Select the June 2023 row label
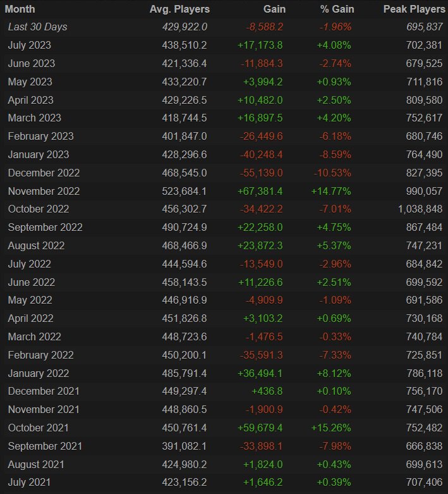 [x=31, y=64]
